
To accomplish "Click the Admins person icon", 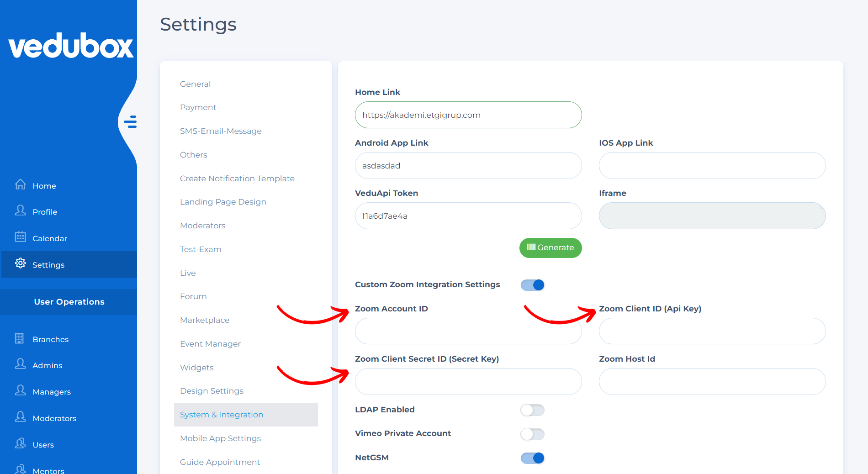I will 21,364.
